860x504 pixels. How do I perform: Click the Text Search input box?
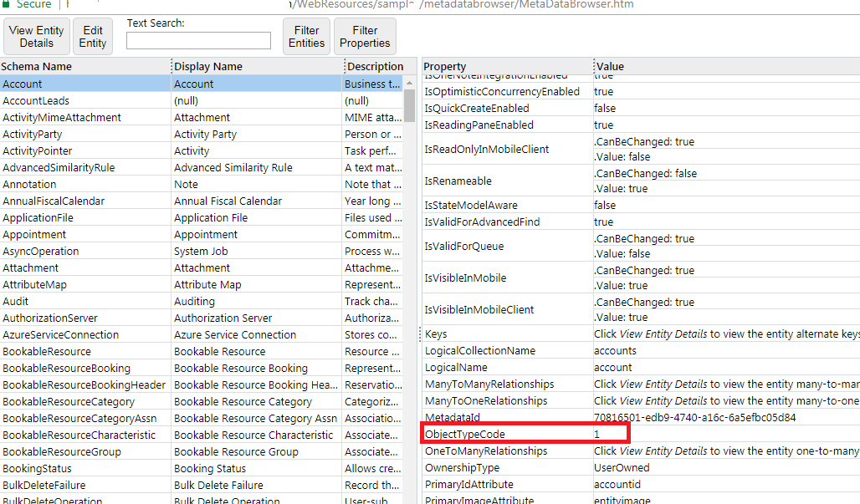click(198, 40)
